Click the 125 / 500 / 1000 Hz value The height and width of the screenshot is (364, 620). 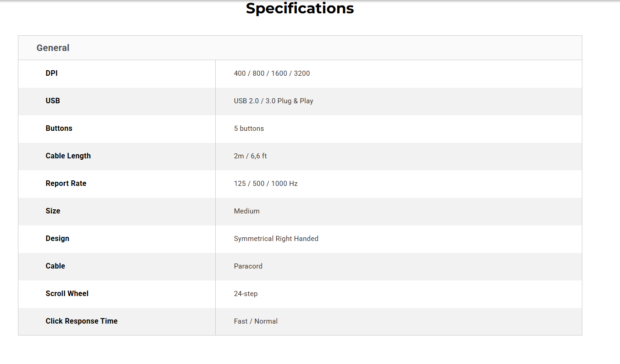pyautogui.click(x=266, y=184)
